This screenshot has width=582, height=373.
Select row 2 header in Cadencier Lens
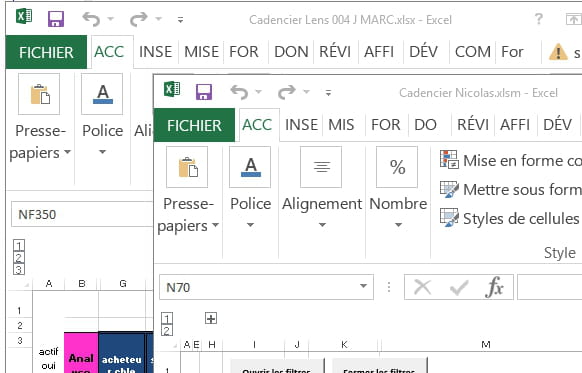pos(20,326)
